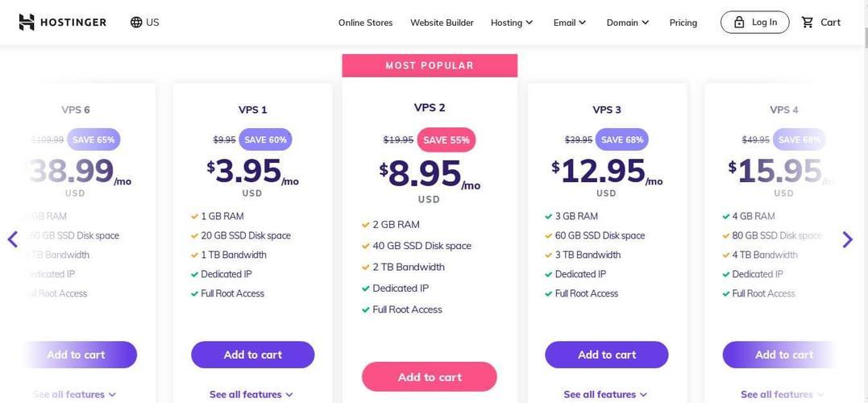Show next plans with right arrow
The height and width of the screenshot is (403, 868).
point(848,239)
